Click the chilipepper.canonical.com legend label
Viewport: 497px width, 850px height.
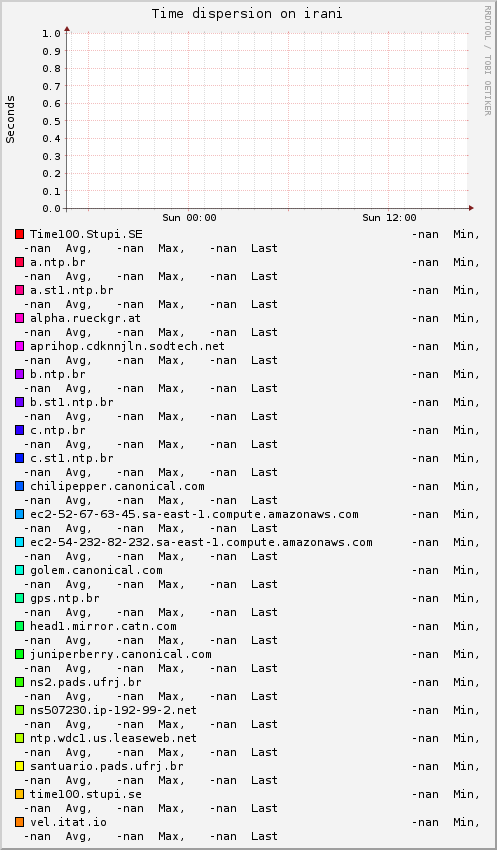117,486
